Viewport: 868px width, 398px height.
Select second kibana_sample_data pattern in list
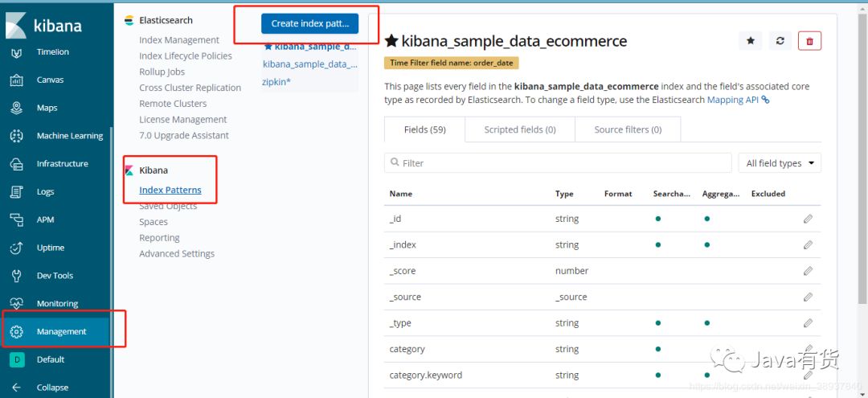310,64
